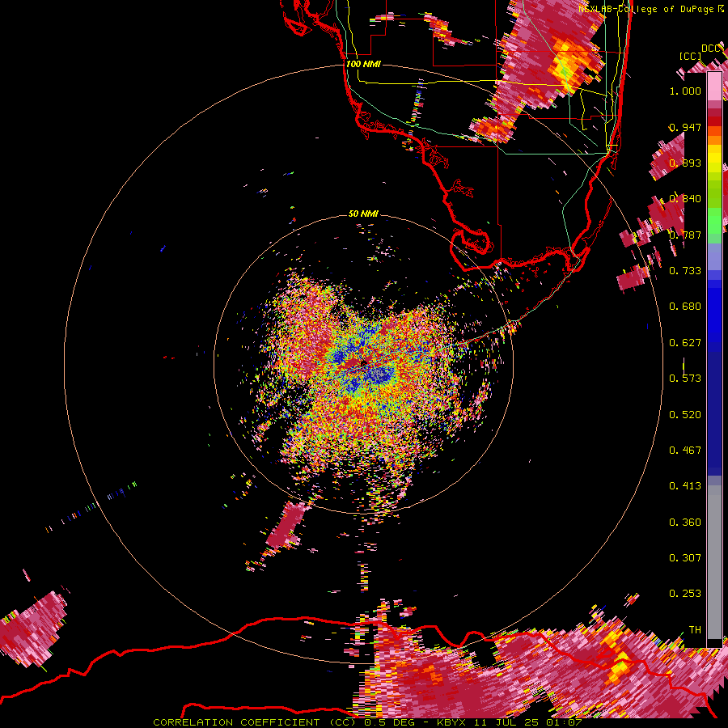
Task: Click the 0.627 scale value
Action: point(685,343)
